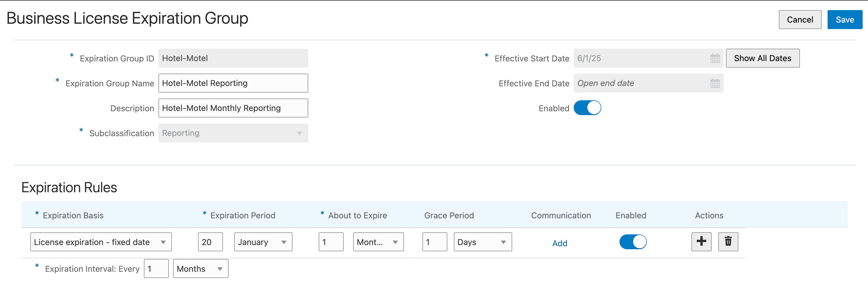The image size is (868, 286).
Task: Toggle the group Enabled switch
Action: [587, 108]
